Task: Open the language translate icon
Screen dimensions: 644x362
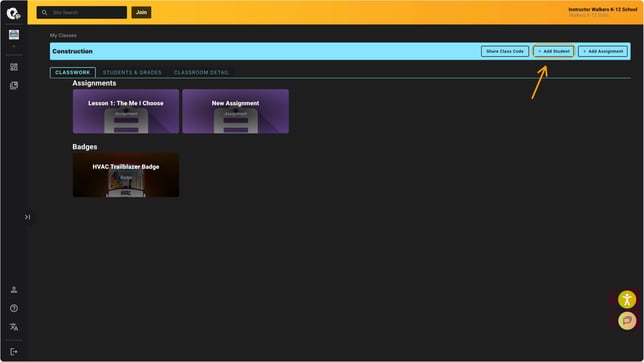Action: coord(14,327)
